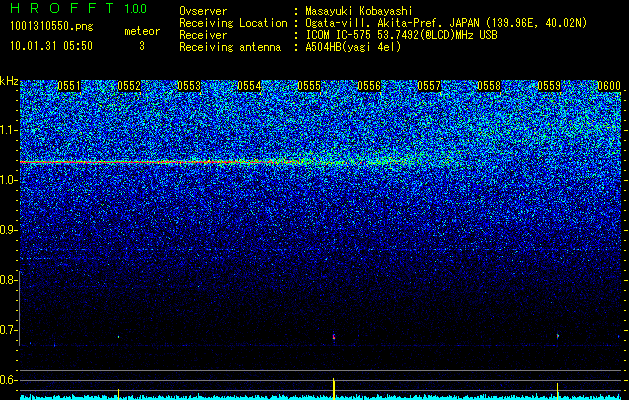Click the 1.1 kHz axis label
This screenshot has width=629, height=400.
coord(7,130)
